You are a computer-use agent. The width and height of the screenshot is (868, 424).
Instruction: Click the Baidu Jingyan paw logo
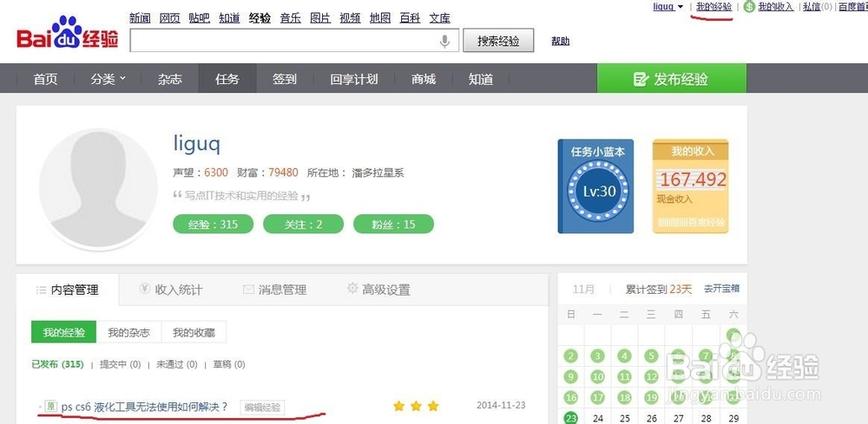coord(68,32)
